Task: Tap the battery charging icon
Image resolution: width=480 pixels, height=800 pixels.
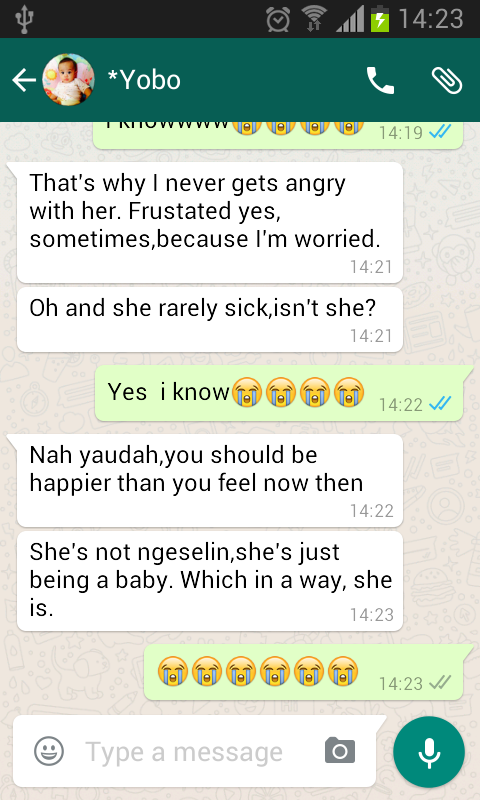Action: (x=380, y=19)
